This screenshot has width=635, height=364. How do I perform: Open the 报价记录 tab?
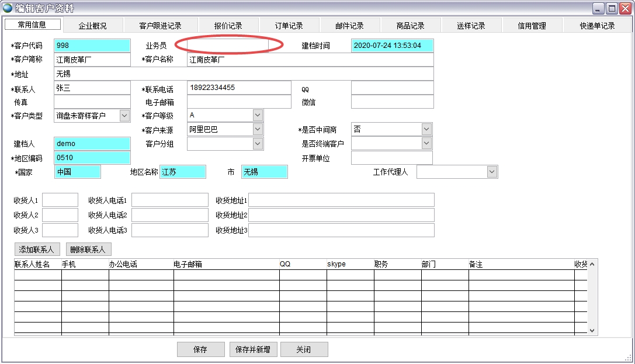pyautogui.click(x=228, y=26)
